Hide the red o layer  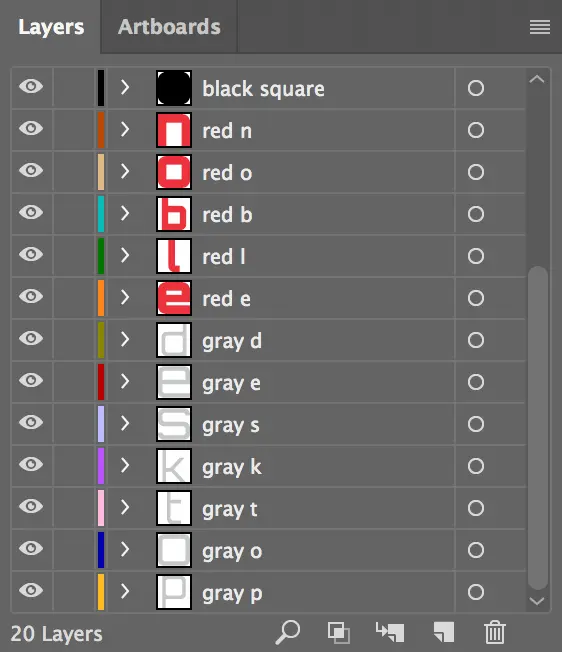coord(31,170)
